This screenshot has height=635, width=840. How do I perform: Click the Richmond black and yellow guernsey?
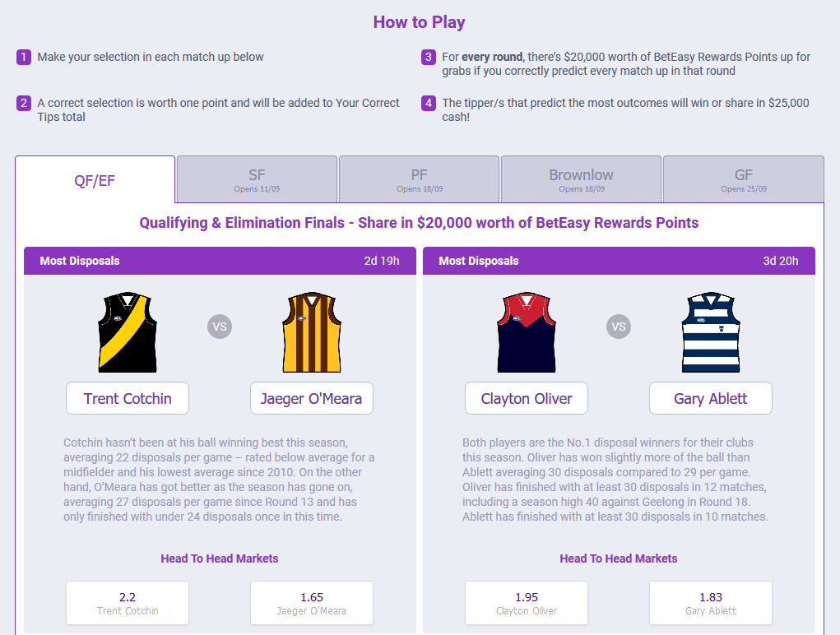pyautogui.click(x=128, y=332)
